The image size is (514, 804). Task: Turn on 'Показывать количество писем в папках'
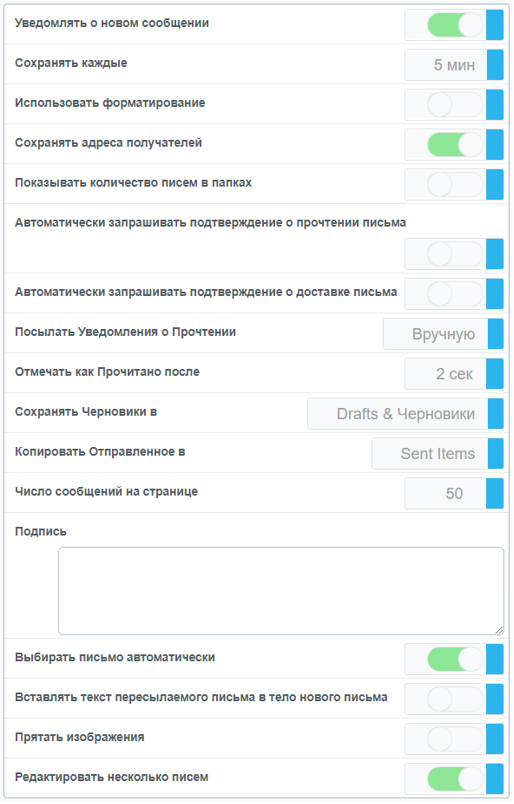pyautogui.click(x=456, y=185)
